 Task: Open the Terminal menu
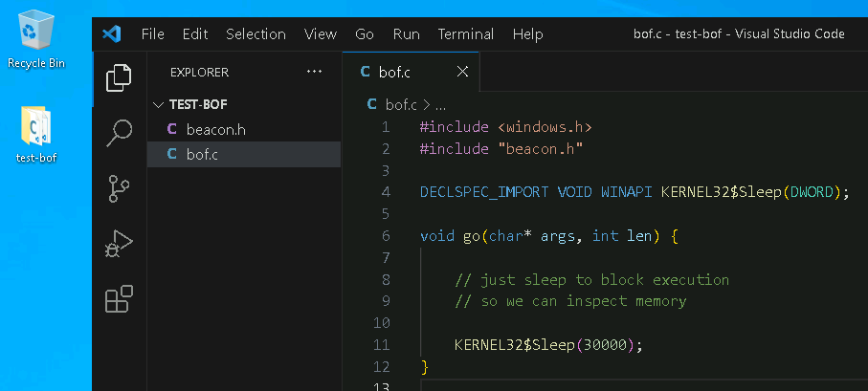(466, 34)
